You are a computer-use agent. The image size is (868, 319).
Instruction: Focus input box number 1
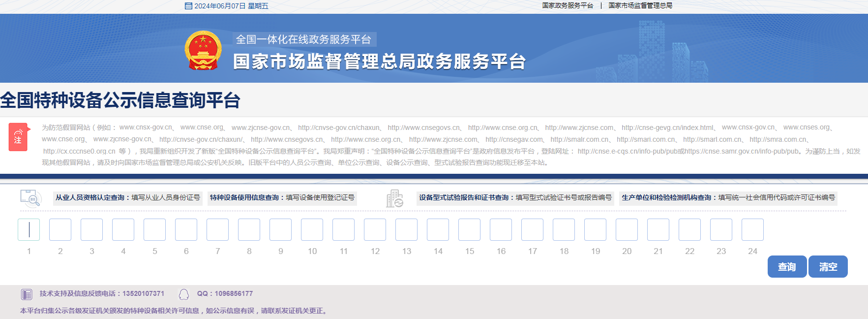[29, 229]
